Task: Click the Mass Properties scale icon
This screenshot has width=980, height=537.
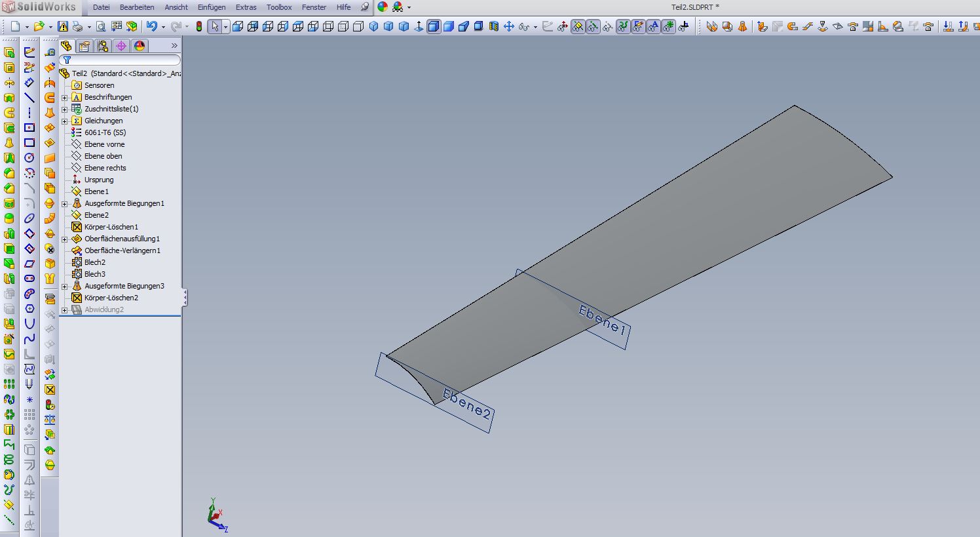Action: point(50,420)
